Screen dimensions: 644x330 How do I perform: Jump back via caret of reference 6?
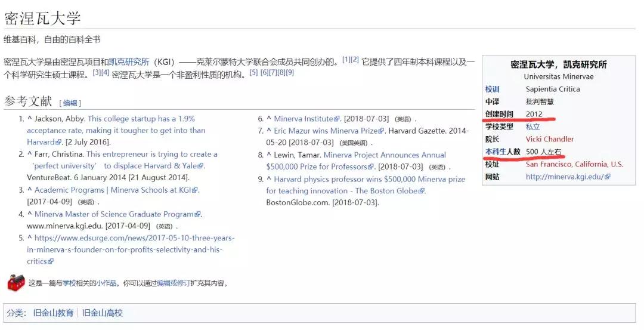pos(268,119)
